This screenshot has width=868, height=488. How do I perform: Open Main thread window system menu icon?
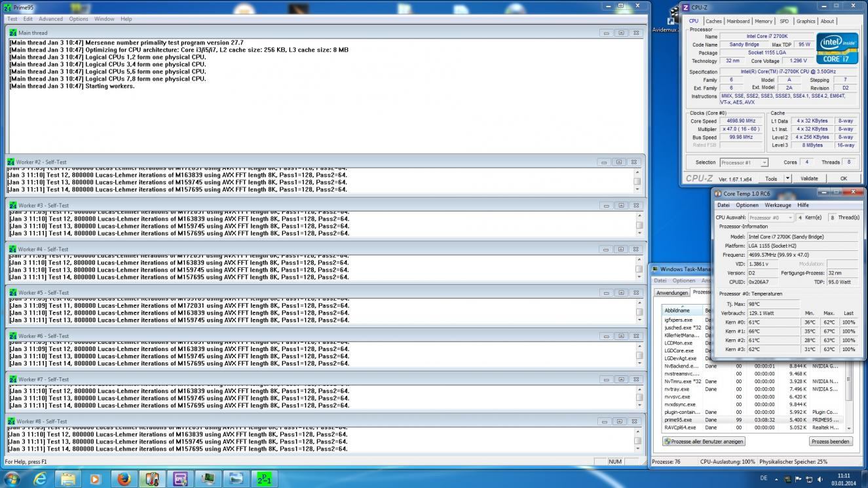coord(13,33)
